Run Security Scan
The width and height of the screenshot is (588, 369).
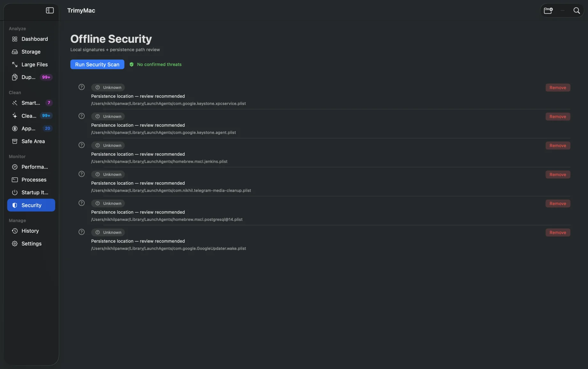coord(97,64)
